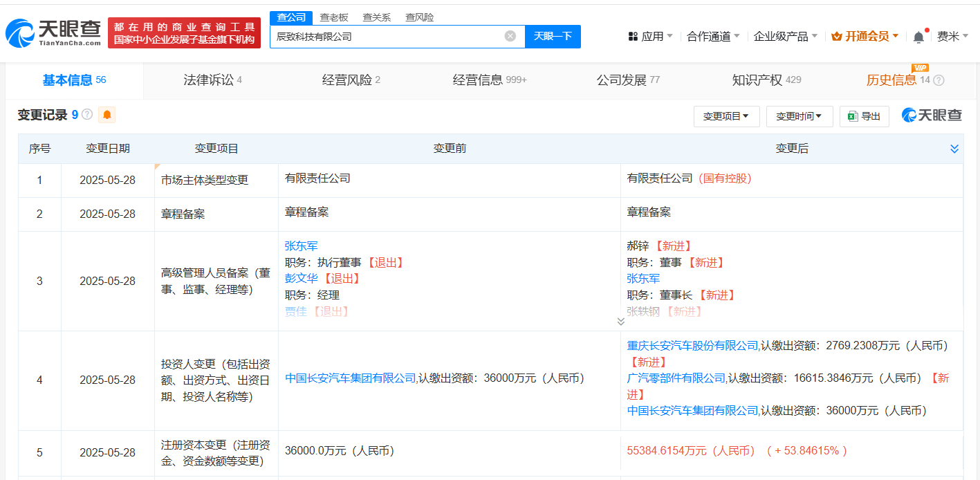This screenshot has height=480, width=980.
Task: Open the 彭文华 person link
Action: point(302,278)
